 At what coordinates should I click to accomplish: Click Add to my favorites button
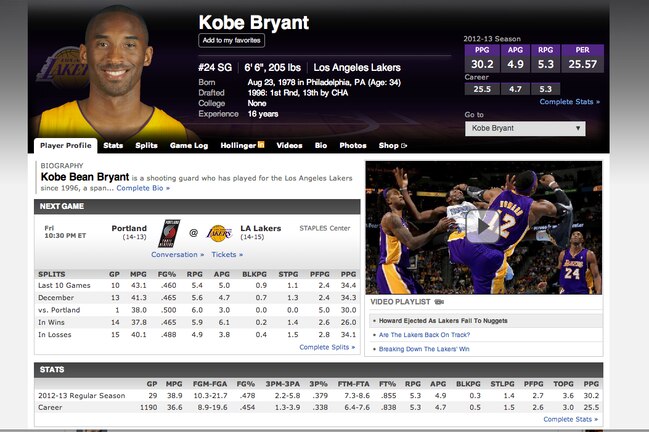[x=231, y=41]
